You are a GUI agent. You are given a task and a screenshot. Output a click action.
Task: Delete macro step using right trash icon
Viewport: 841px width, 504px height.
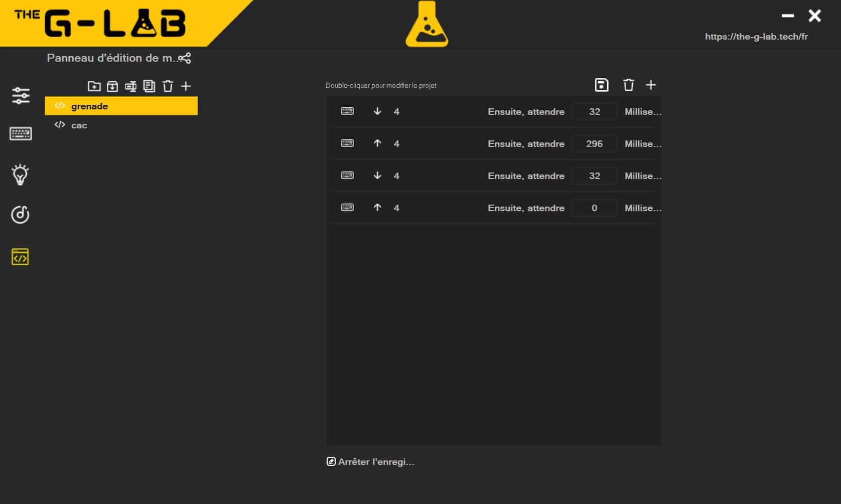coord(628,85)
